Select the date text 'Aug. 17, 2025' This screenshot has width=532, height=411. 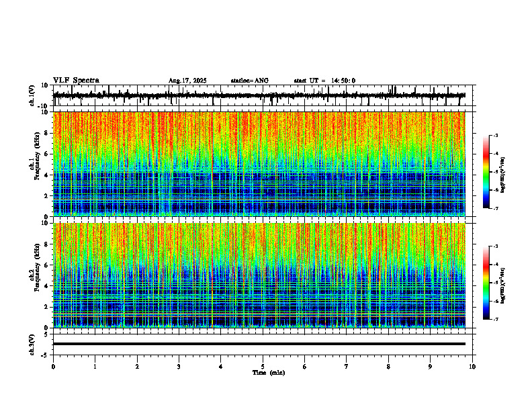click(x=187, y=81)
